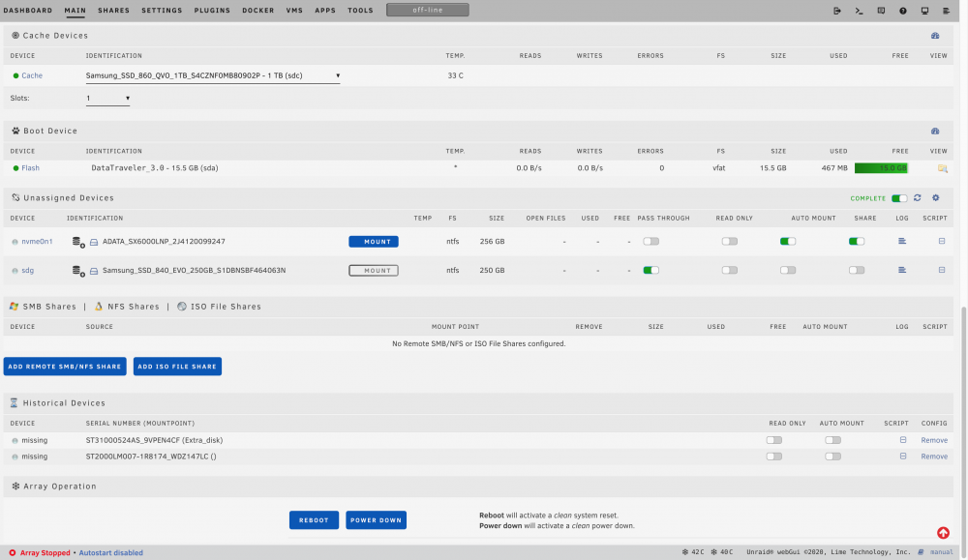
Task: Click the greyed MOUNT button for sdg
Action: click(374, 271)
